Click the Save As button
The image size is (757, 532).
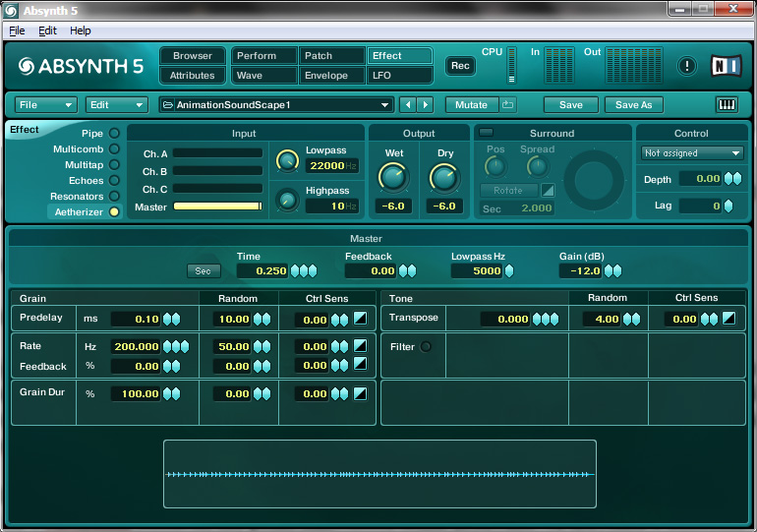[633, 105]
